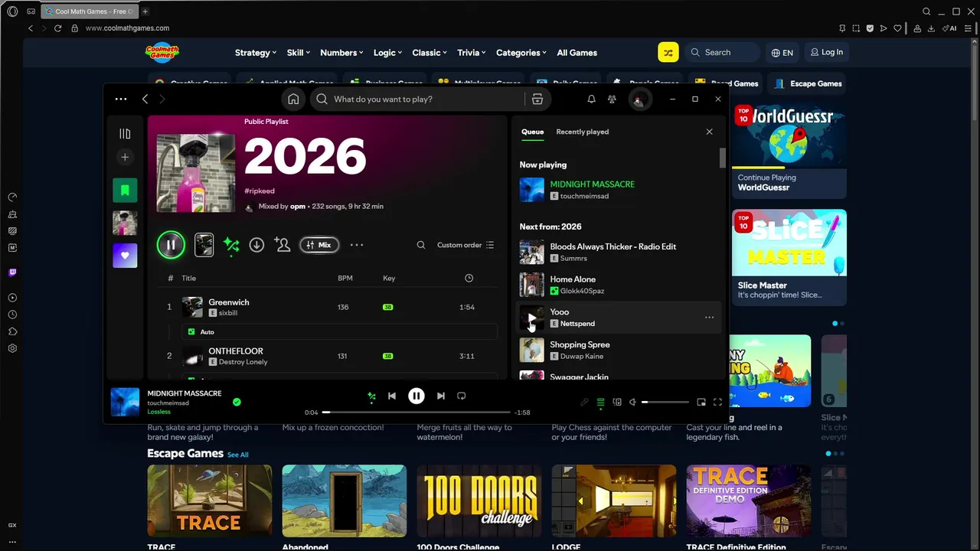This screenshot has height=551, width=980.
Task: Open green bookmark tile in library
Action: pos(125,190)
